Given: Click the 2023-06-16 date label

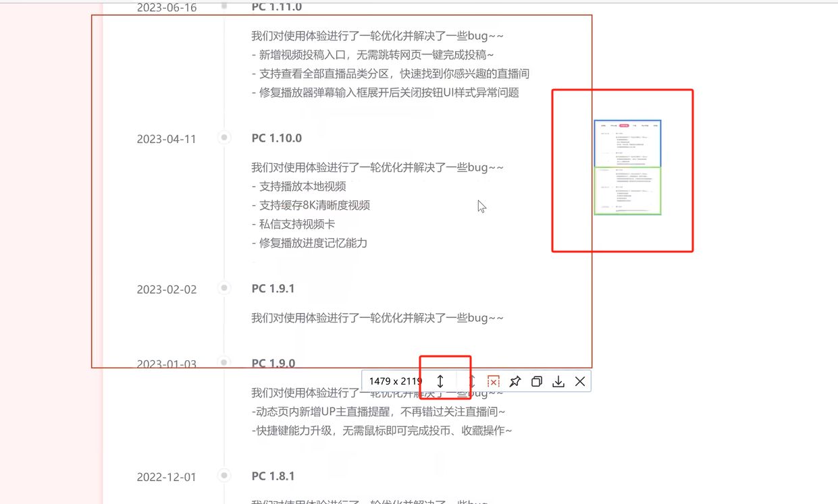Looking at the screenshot, I should click(x=166, y=7).
